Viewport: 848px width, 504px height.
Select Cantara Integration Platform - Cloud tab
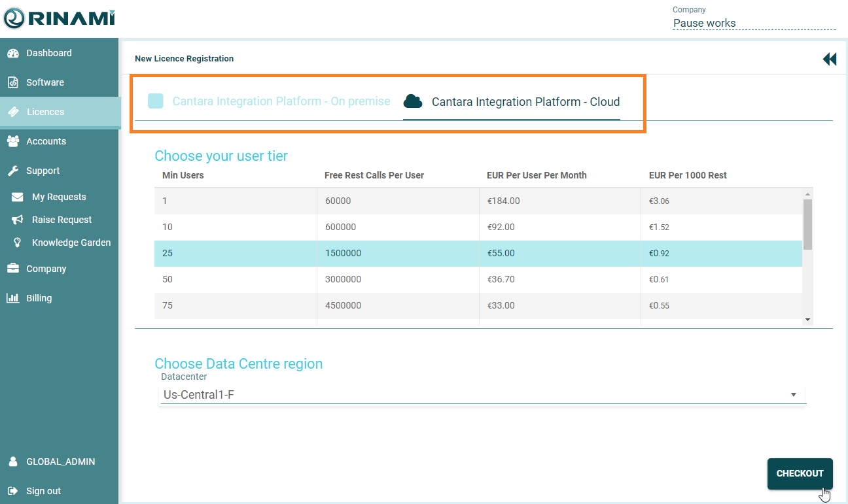coord(512,102)
